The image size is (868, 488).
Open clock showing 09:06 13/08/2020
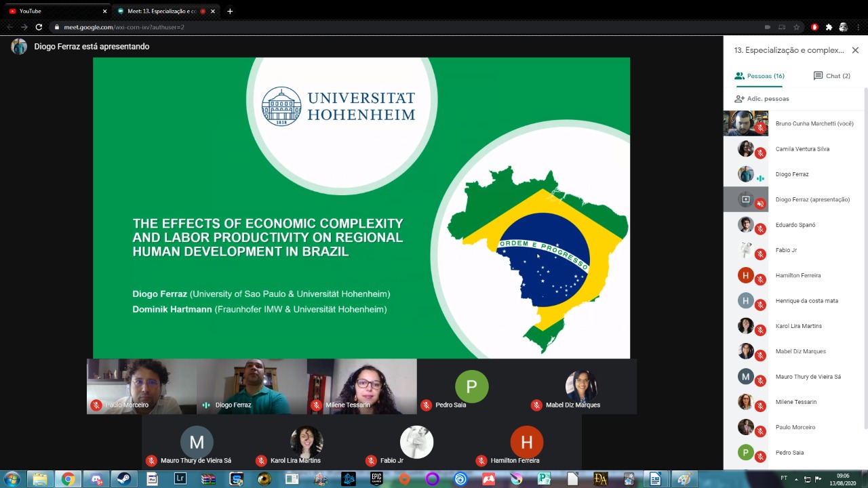843,479
